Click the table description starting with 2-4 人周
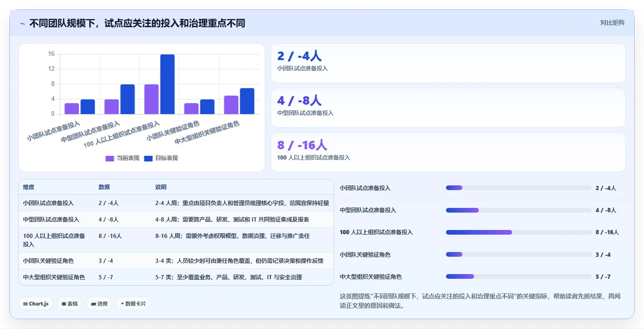Viewport: 644px width, 329px height. [242, 203]
